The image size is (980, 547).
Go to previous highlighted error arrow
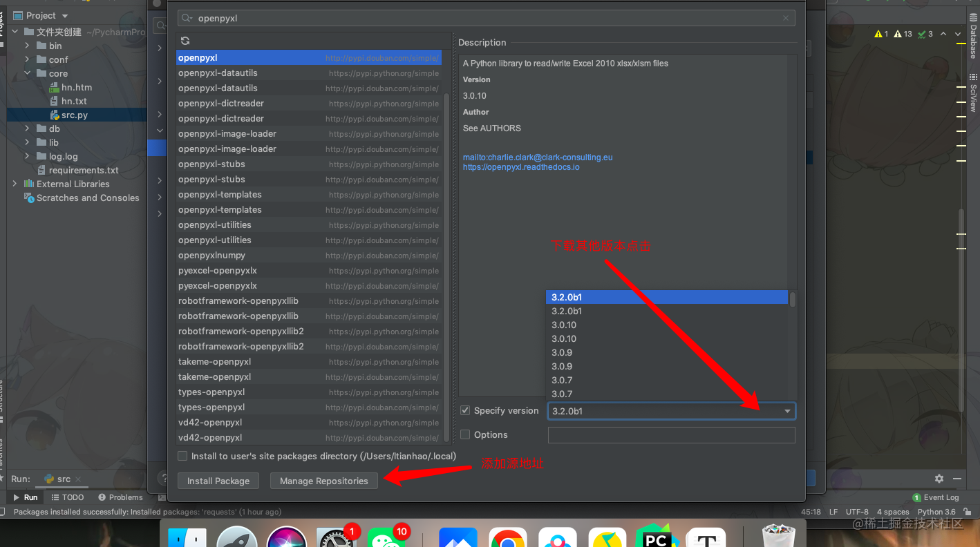pos(944,34)
